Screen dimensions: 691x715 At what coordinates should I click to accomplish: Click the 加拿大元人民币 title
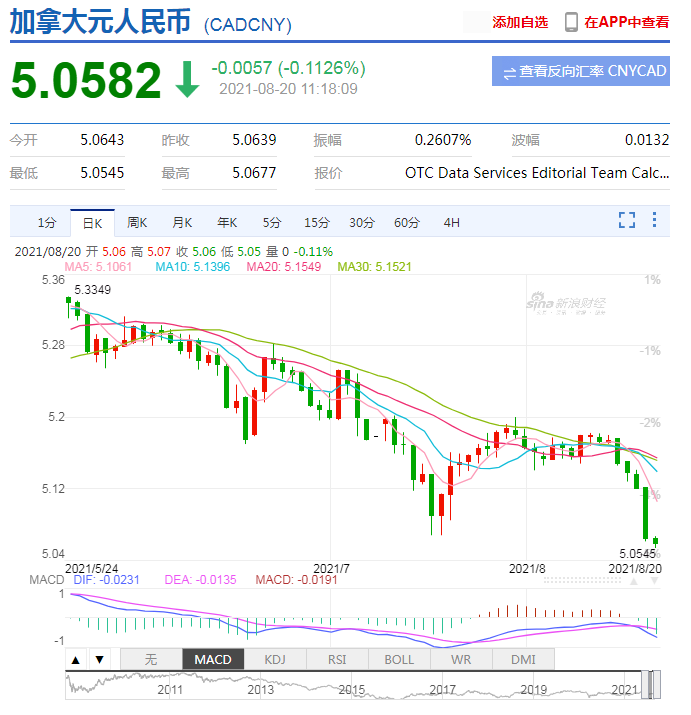pyautogui.click(x=100, y=21)
